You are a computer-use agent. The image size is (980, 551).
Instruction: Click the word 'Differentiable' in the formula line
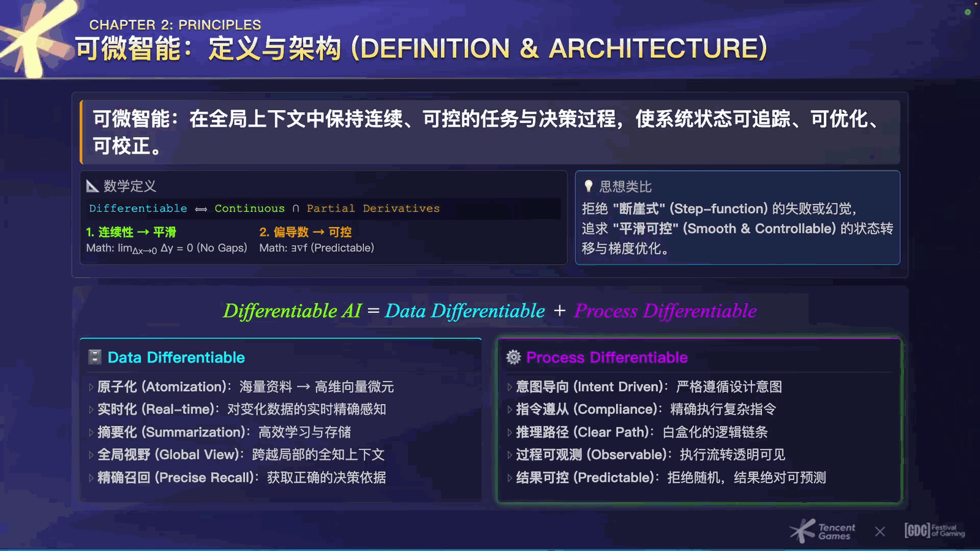point(138,209)
